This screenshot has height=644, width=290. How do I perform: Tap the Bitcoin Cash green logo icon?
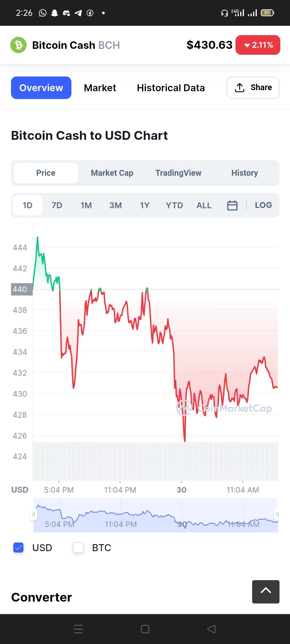click(x=18, y=45)
